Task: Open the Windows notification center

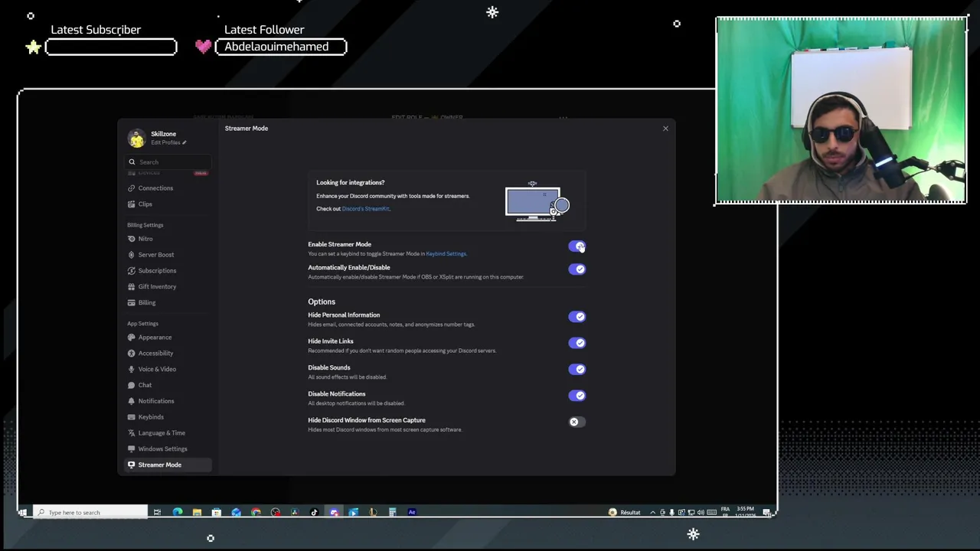Action: 766,512
